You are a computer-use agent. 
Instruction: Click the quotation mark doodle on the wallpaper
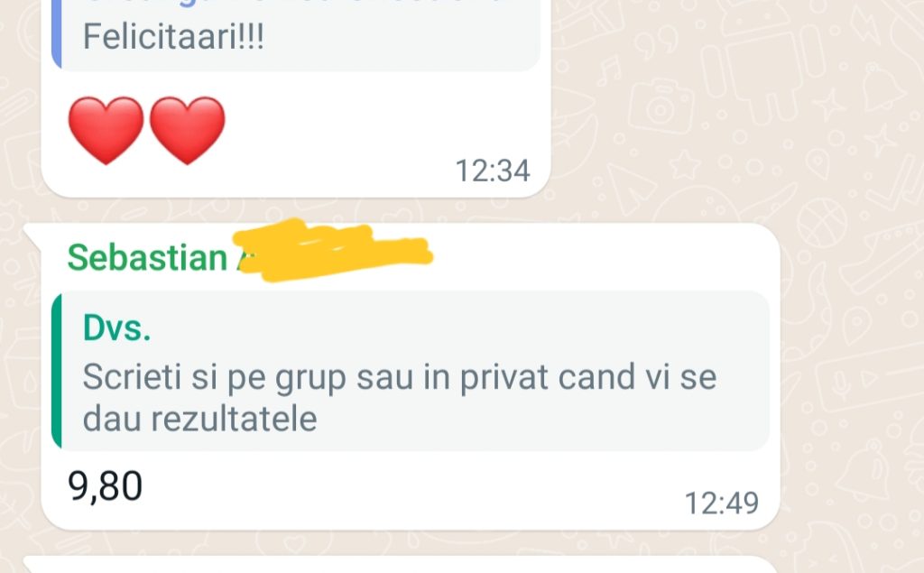click(x=655, y=42)
